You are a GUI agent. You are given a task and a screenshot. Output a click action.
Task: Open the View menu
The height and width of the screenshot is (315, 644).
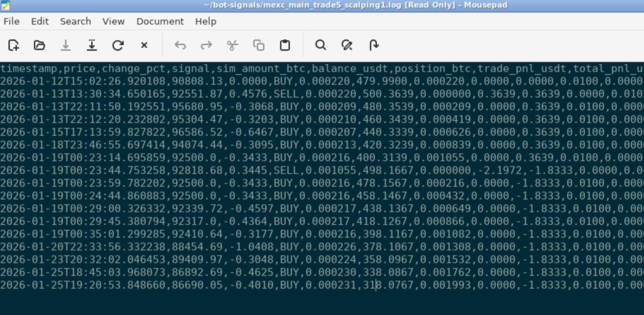pyautogui.click(x=113, y=22)
